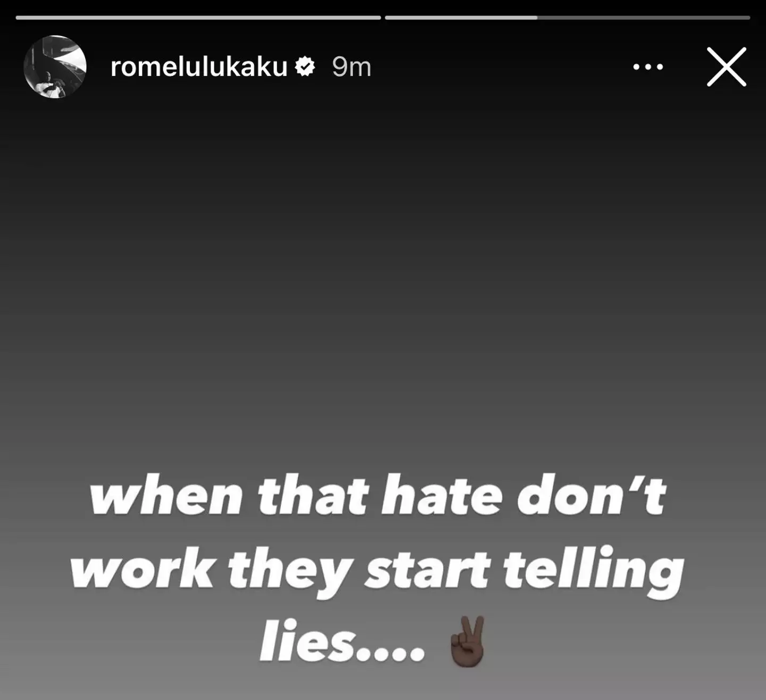The width and height of the screenshot is (766, 700).
Task: Tap the blue verified badge icon
Action: pyautogui.click(x=305, y=67)
